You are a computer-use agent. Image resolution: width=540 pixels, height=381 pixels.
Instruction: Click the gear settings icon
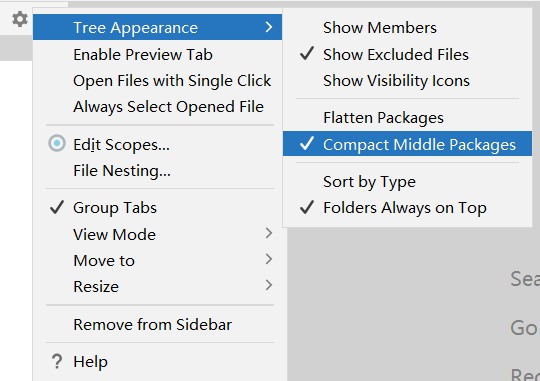tap(20, 19)
